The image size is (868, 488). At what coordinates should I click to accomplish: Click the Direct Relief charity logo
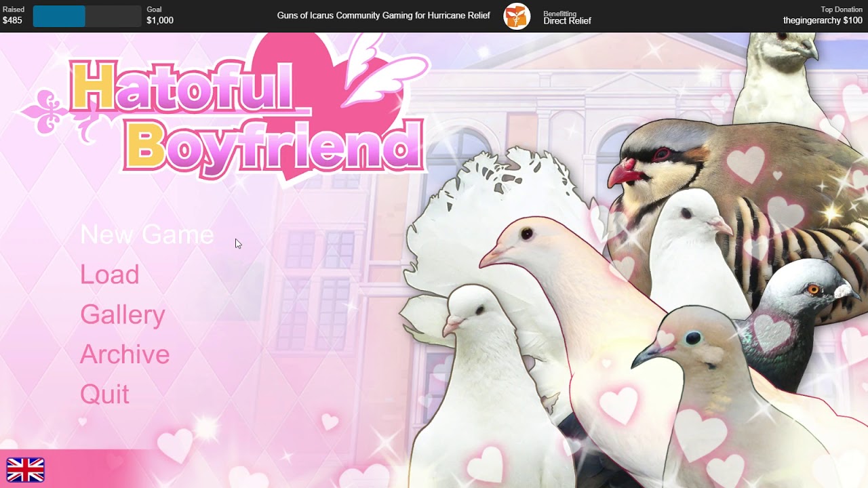coord(517,16)
